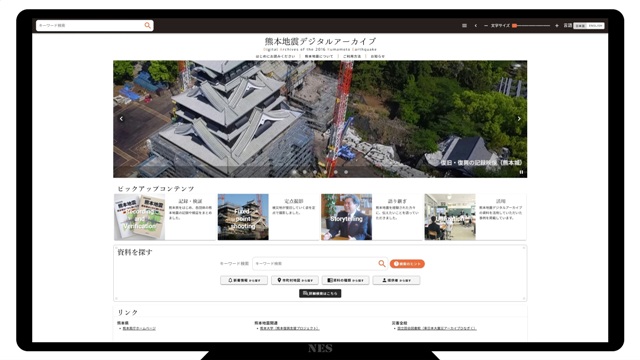Screen dimensions: 640x360
Task: Open the Recording and Verification thumbnail
Action: click(x=140, y=217)
